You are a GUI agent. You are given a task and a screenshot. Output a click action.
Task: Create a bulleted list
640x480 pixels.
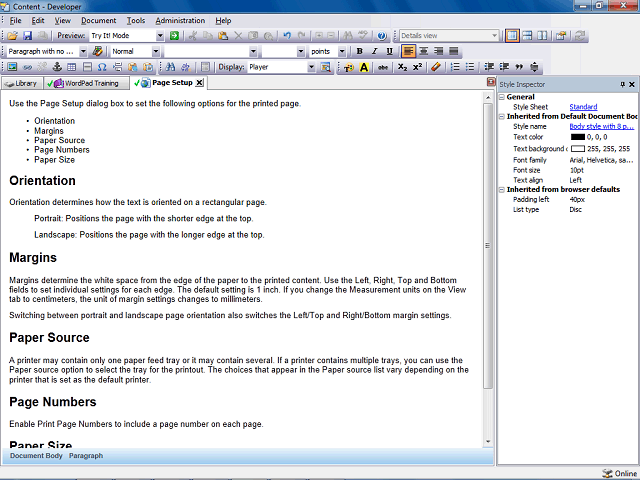coord(470,67)
